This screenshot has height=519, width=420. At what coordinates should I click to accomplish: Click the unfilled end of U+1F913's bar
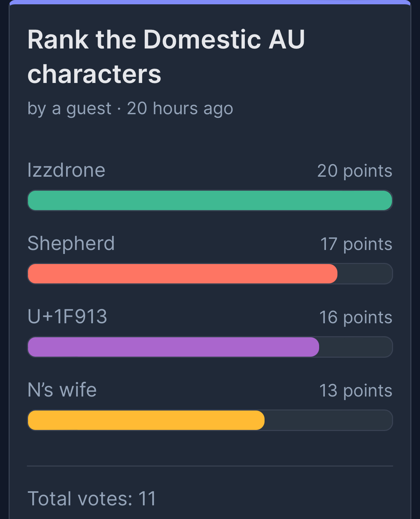[355, 347]
